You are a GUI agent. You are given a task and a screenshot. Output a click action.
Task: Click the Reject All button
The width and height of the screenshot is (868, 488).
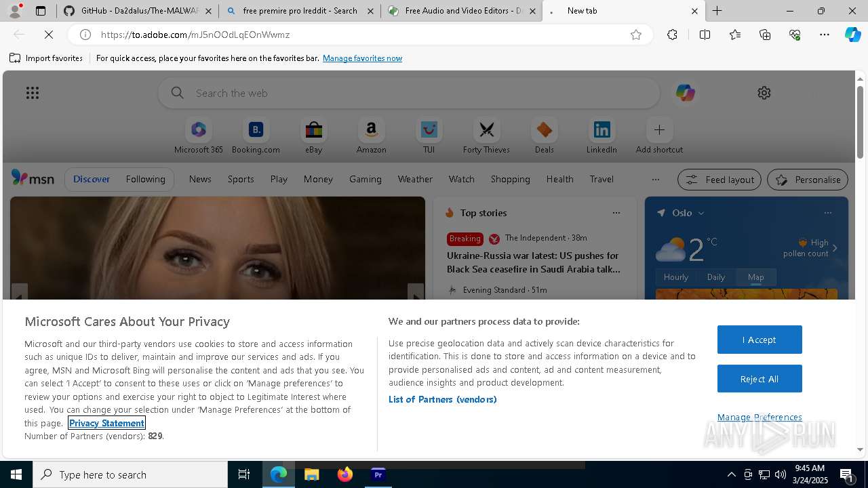(x=759, y=379)
